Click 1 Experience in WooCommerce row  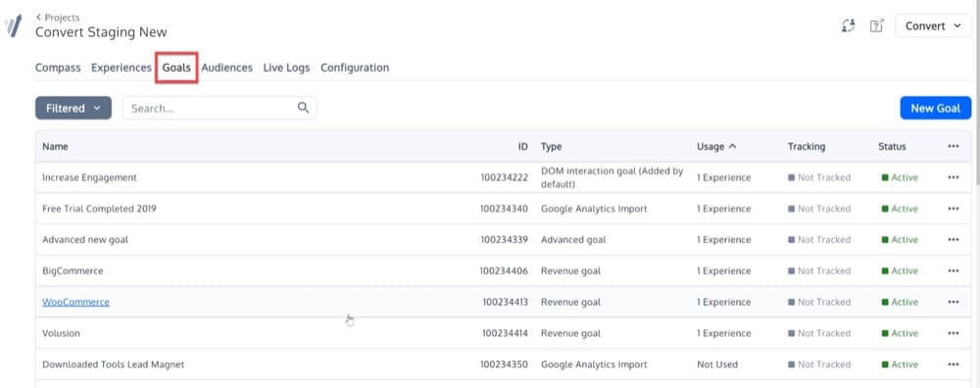pyautogui.click(x=724, y=303)
